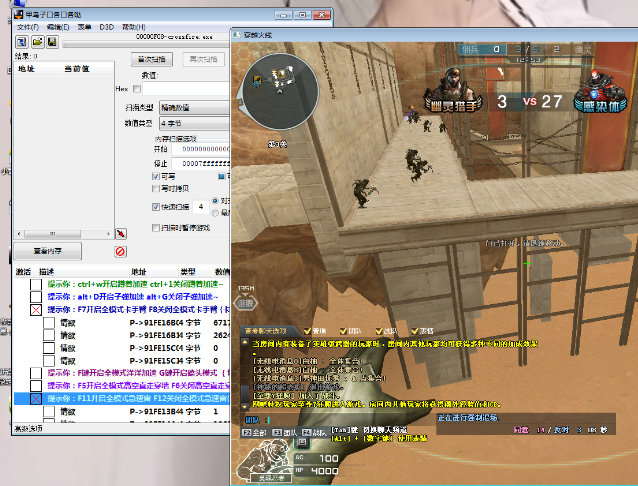
Task: Click the F2 all-chat channel icon
Action: pos(247,432)
